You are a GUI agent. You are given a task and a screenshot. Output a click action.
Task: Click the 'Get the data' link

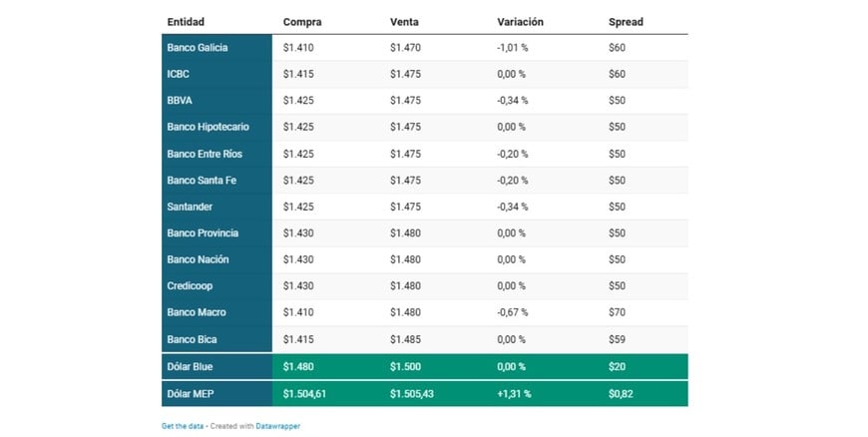(x=181, y=426)
